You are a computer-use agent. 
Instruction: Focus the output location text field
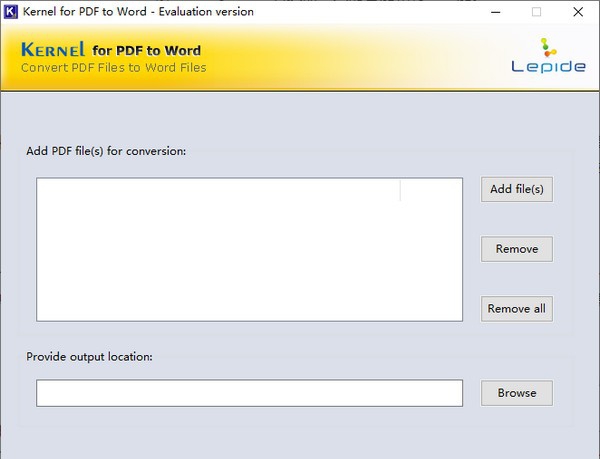[x=249, y=393]
